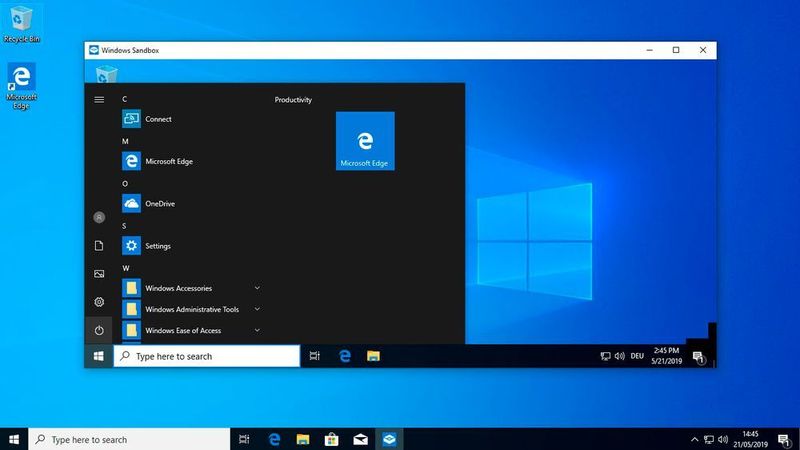Open Mail on host taskbar

click(361, 439)
